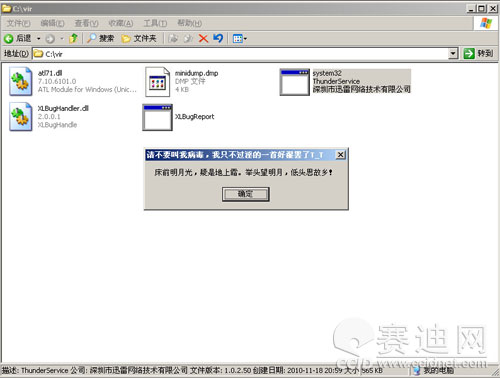Click the Move To toolbar icon
Screen dimensions: 500x378
pyautogui.click(x=173, y=39)
